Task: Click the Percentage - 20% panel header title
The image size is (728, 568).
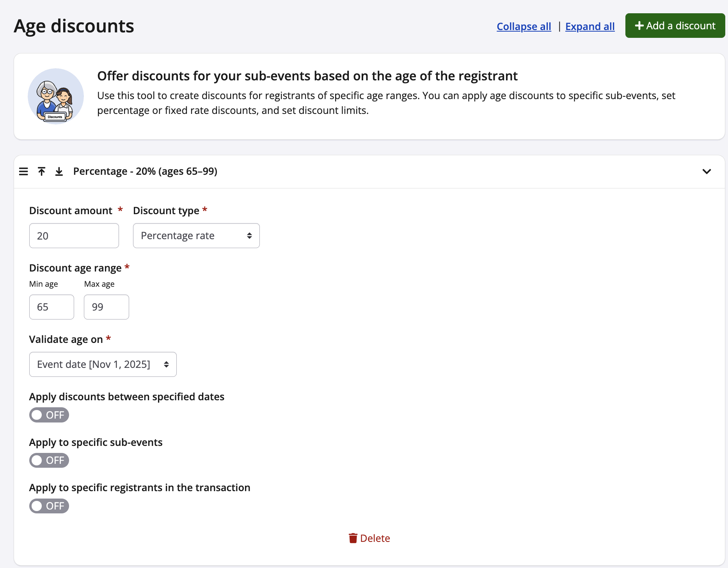Action: [x=145, y=172]
